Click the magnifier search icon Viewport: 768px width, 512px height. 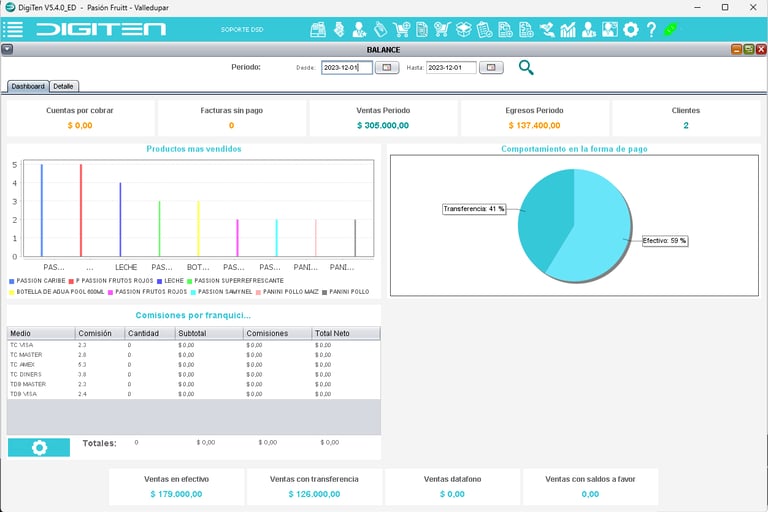pos(526,67)
